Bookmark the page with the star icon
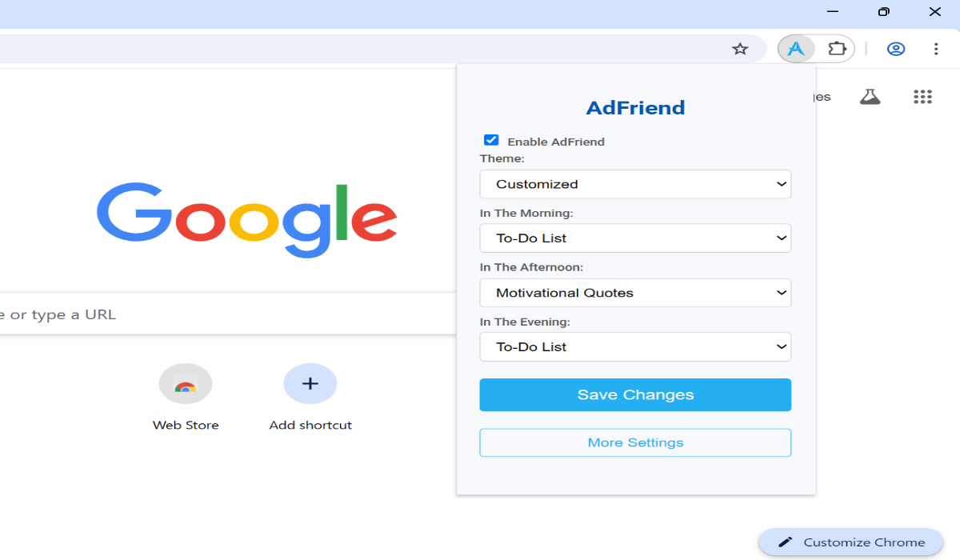Screen dimensions: 960x560 (739, 48)
